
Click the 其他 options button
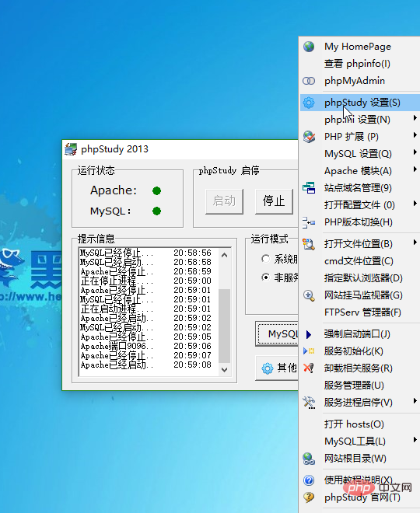pos(277,368)
